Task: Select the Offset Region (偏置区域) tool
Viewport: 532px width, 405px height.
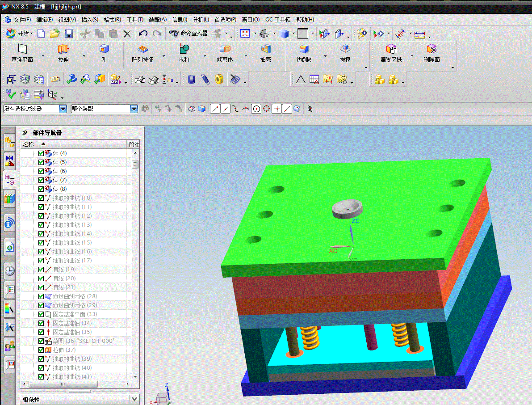Action: pyautogui.click(x=391, y=53)
